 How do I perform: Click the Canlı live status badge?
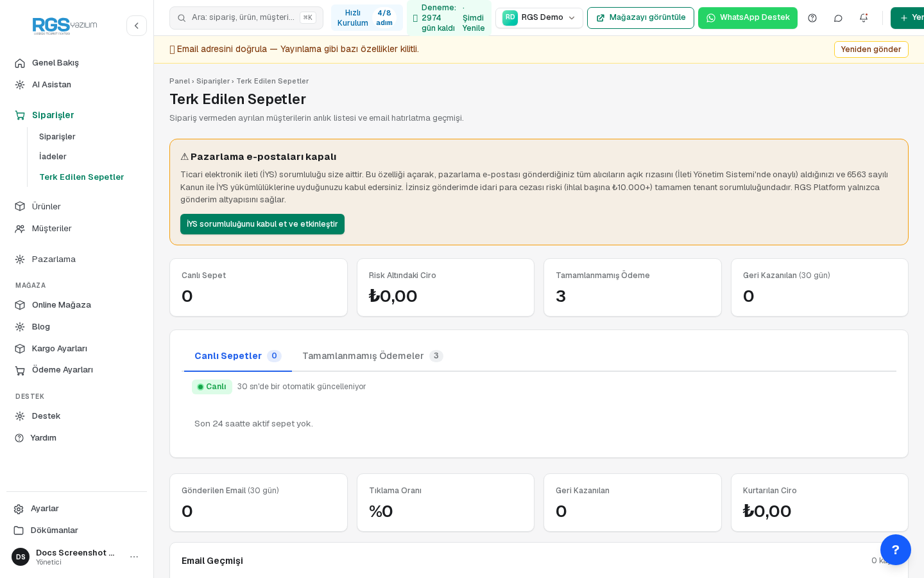click(x=212, y=387)
